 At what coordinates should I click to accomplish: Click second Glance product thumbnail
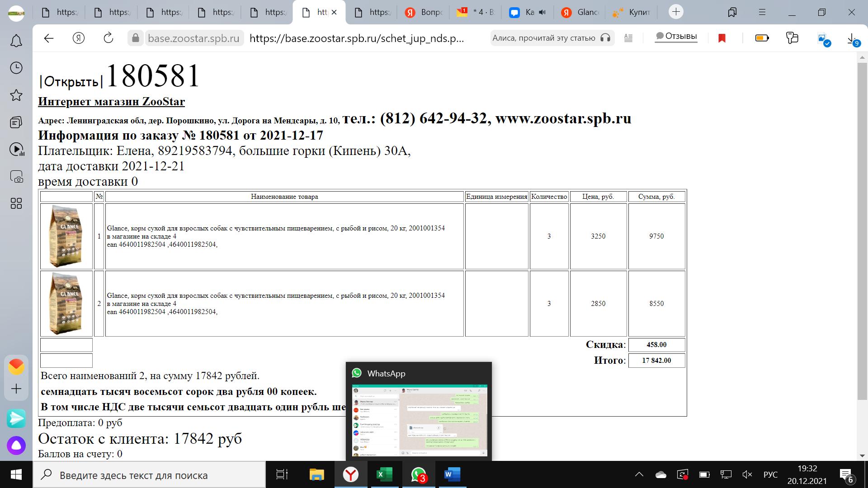(66, 303)
